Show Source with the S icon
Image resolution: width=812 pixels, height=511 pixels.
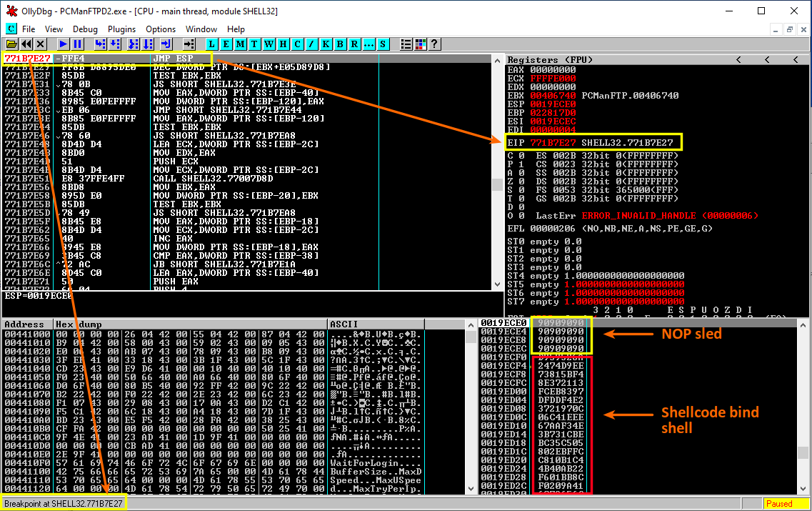coord(383,44)
